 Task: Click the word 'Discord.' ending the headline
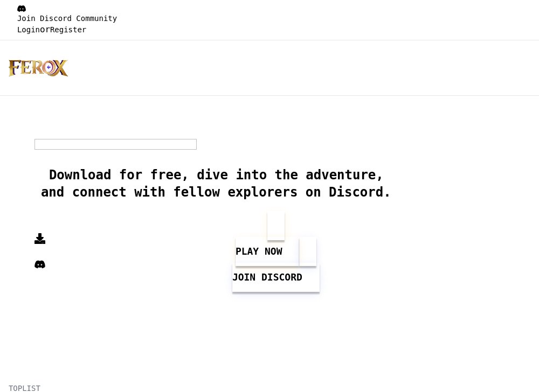360,192
